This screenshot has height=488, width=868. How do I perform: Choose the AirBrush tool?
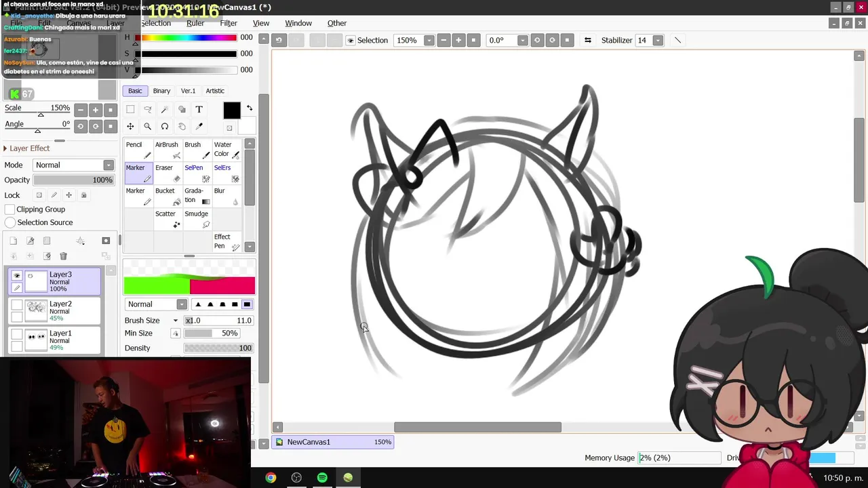(x=167, y=150)
